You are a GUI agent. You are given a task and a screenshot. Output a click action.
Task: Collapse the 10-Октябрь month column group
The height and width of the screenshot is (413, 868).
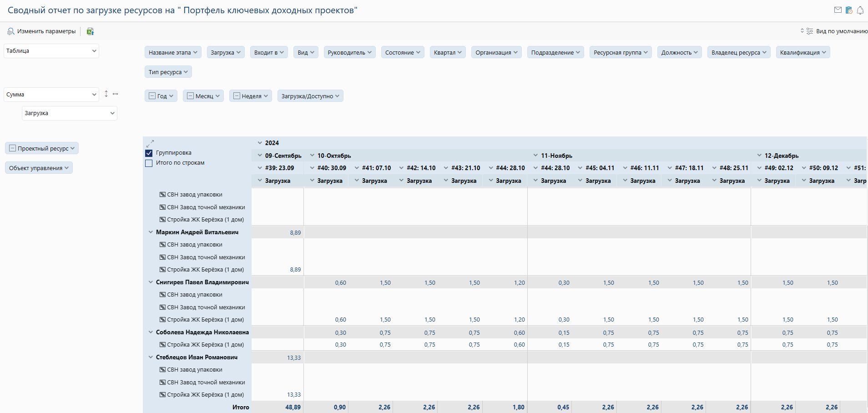[312, 156]
